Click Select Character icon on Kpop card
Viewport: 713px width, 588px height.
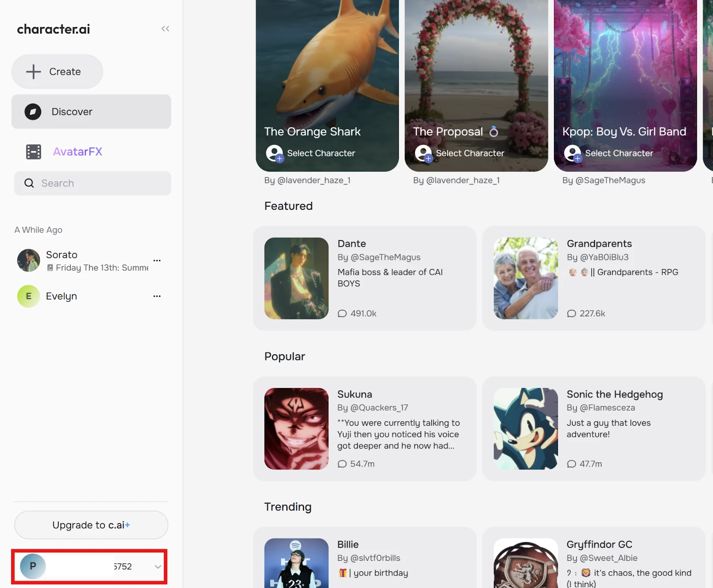(573, 154)
